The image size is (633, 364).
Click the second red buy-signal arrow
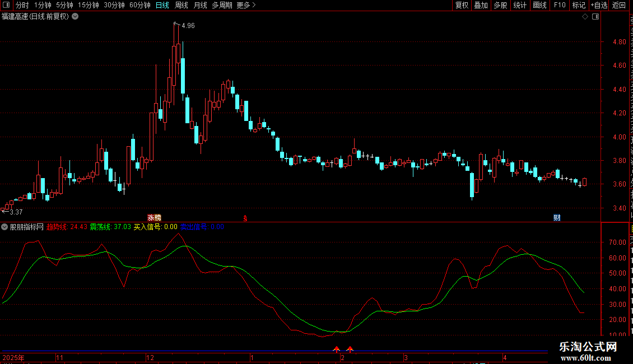coord(350,349)
